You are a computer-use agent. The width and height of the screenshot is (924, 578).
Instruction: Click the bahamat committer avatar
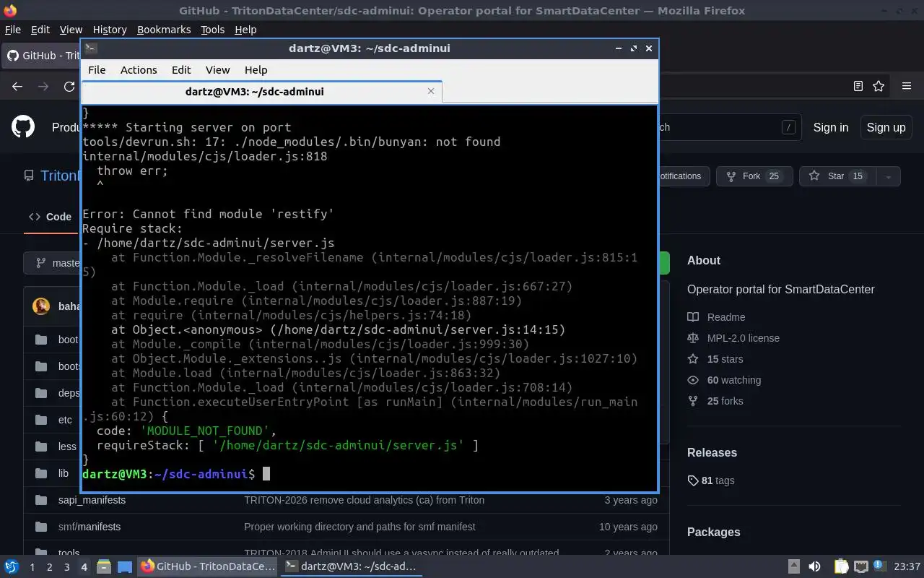(41, 306)
